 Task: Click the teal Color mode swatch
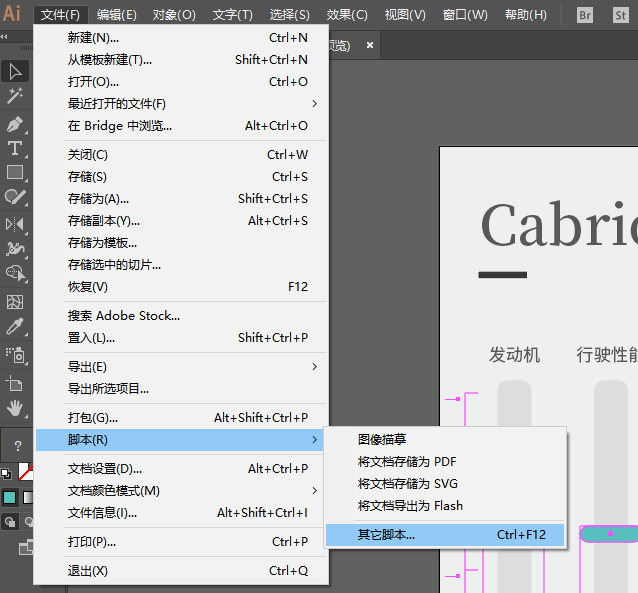pos(9,497)
